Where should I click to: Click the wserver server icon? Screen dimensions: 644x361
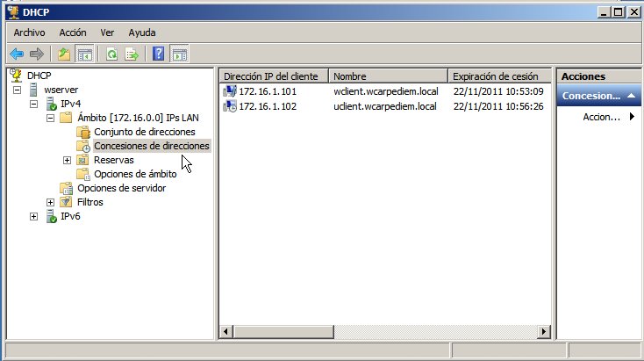click(33, 90)
